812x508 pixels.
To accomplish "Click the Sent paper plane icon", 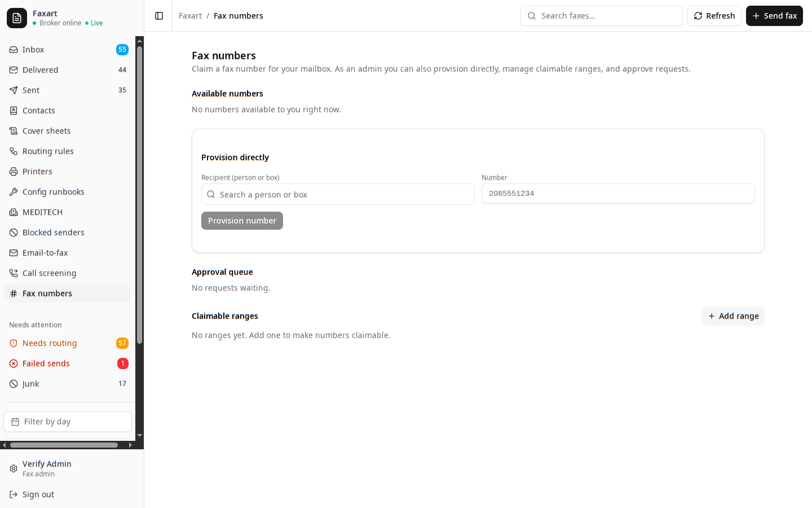I will pos(14,90).
